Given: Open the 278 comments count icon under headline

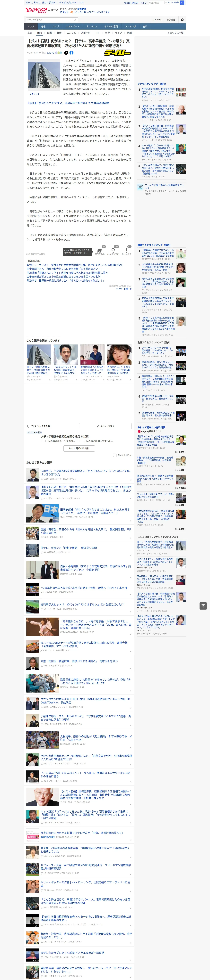Looking at the screenshot, I should coord(51,53).
